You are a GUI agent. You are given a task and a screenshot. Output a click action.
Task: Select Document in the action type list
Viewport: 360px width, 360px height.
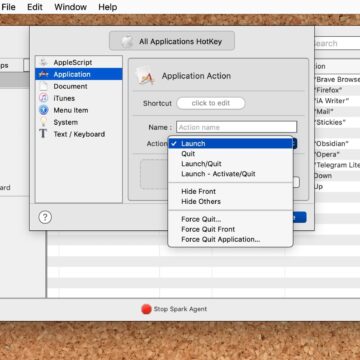click(79, 86)
